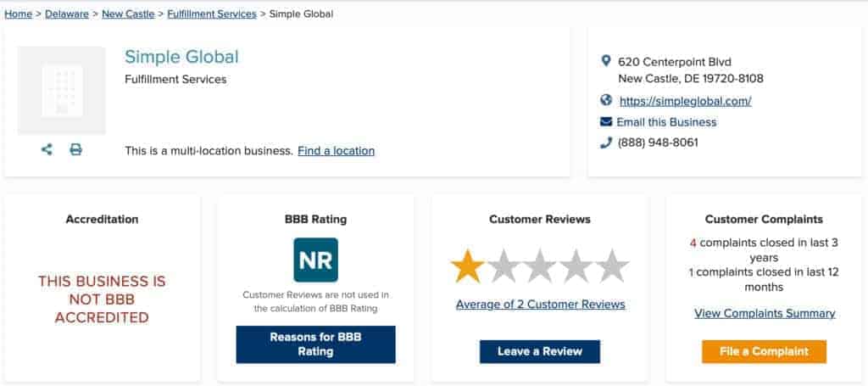Open Fulfillment Services breadcrumb link
The width and height of the screenshot is (868, 386).
pos(212,14)
